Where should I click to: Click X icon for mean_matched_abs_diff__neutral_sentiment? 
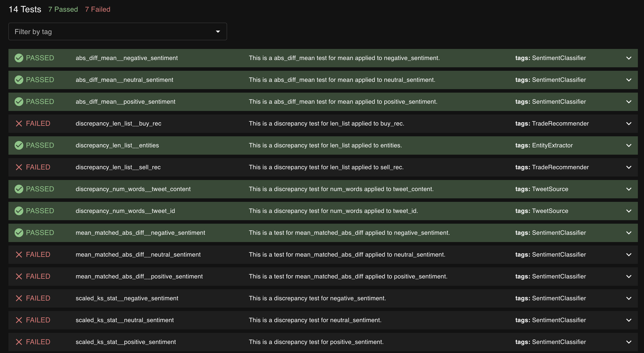(x=19, y=255)
